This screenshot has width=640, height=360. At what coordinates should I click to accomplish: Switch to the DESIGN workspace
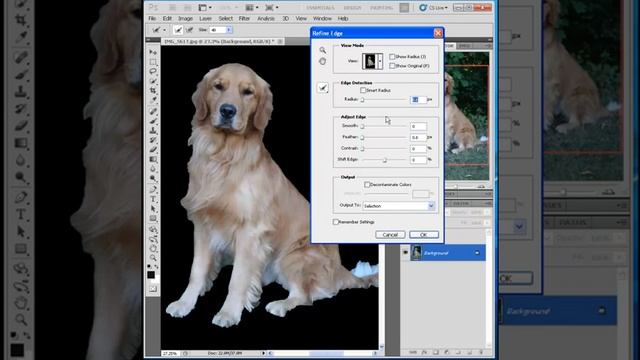point(352,8)
